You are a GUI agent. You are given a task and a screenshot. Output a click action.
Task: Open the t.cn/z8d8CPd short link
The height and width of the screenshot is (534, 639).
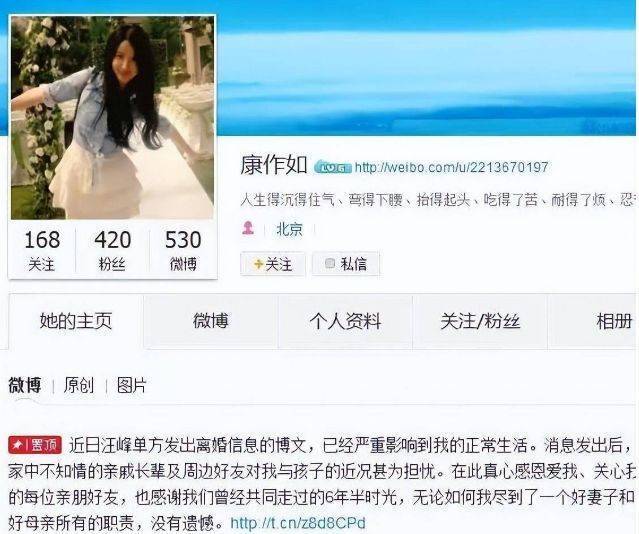(298, 523)
